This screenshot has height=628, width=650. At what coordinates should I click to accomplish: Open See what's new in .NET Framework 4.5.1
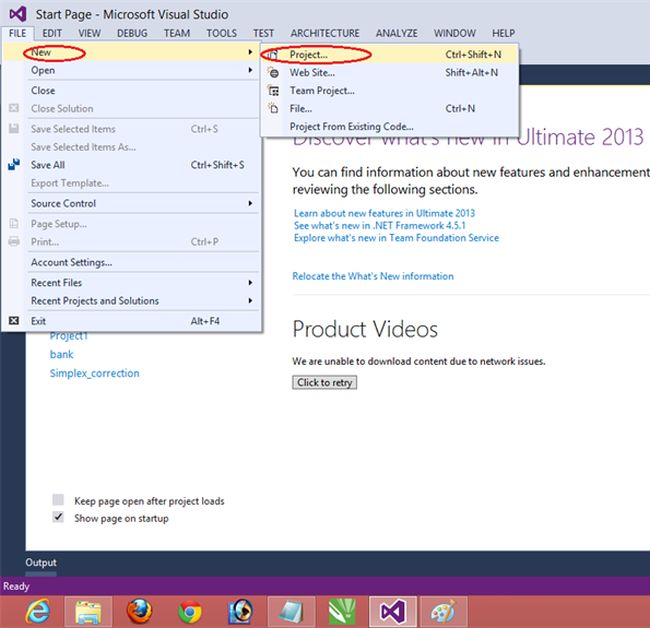380,225
